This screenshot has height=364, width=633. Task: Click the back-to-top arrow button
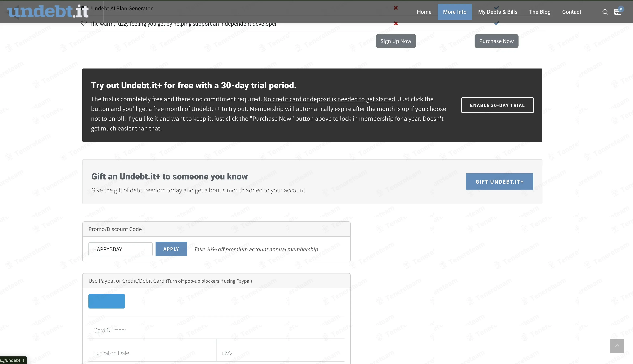click(617, 346)
